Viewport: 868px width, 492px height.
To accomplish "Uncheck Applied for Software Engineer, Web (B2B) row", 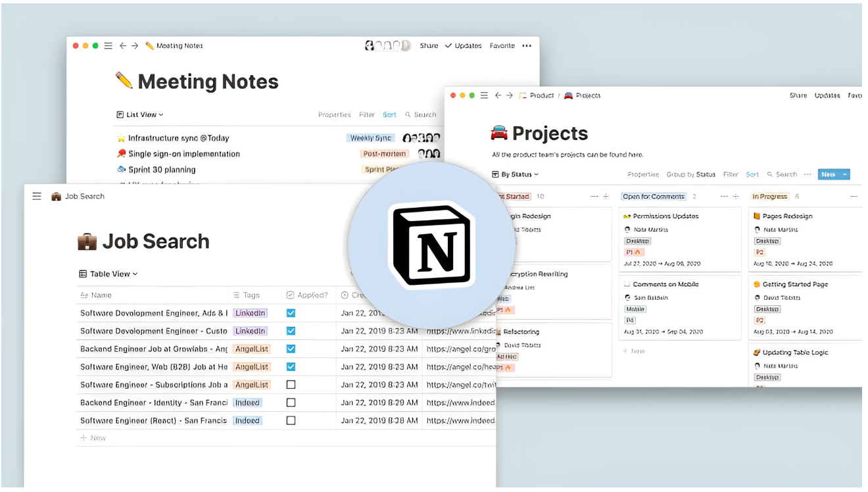I will (291, 366).
